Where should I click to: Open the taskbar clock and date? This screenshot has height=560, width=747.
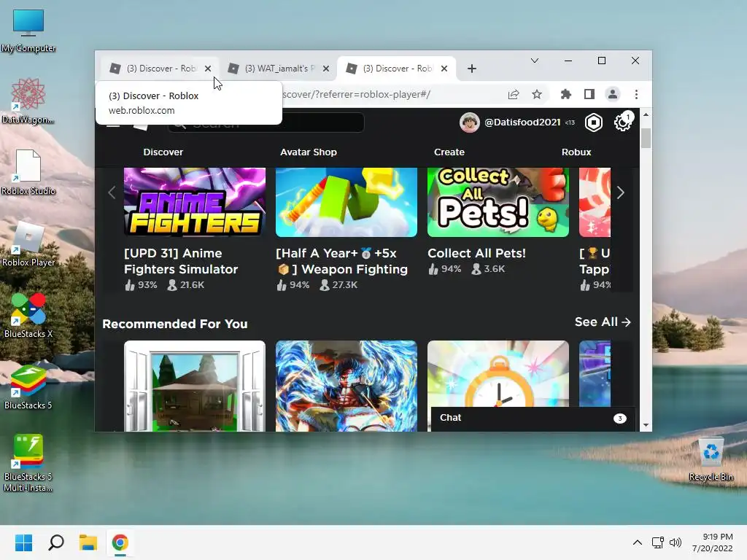[713, 542]
